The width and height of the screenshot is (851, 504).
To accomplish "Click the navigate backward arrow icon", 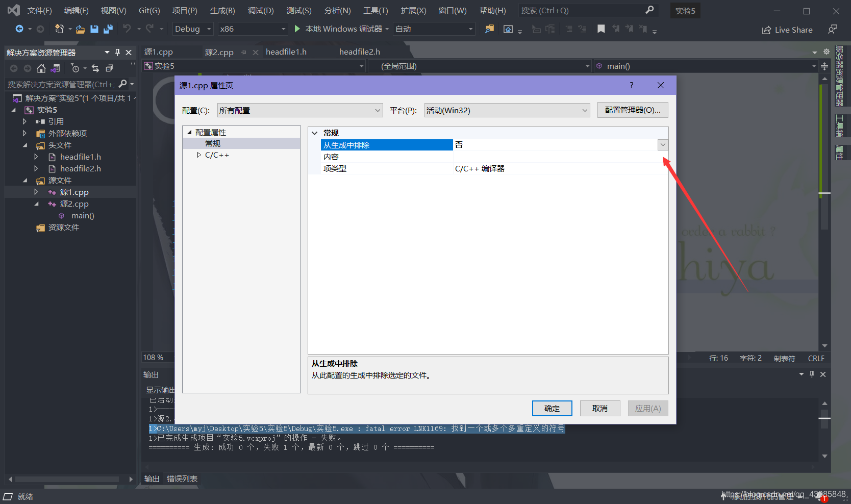I will (19, 29).
